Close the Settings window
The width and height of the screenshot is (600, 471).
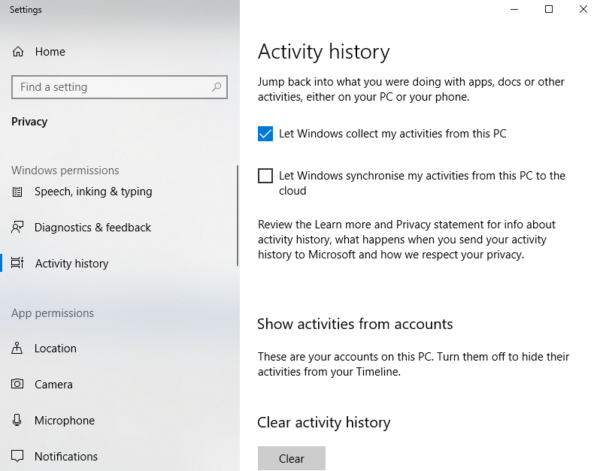pos(583,9)
